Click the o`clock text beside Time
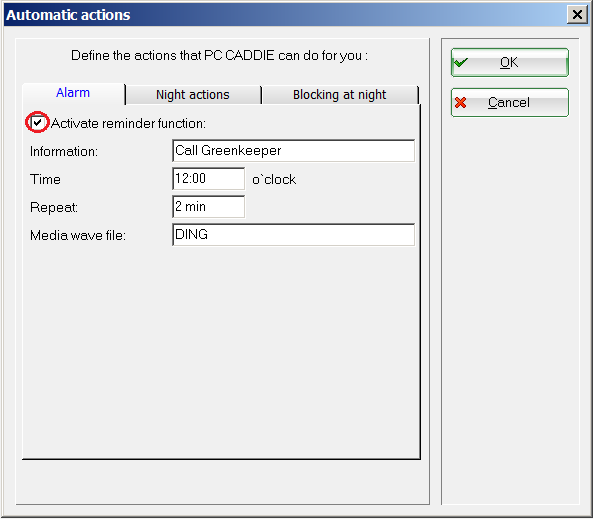 274,179
